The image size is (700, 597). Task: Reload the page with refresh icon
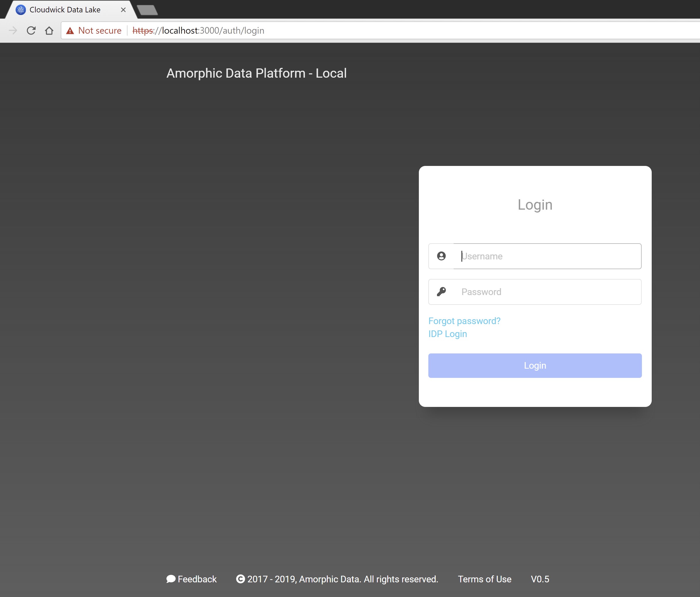point(31,31)
